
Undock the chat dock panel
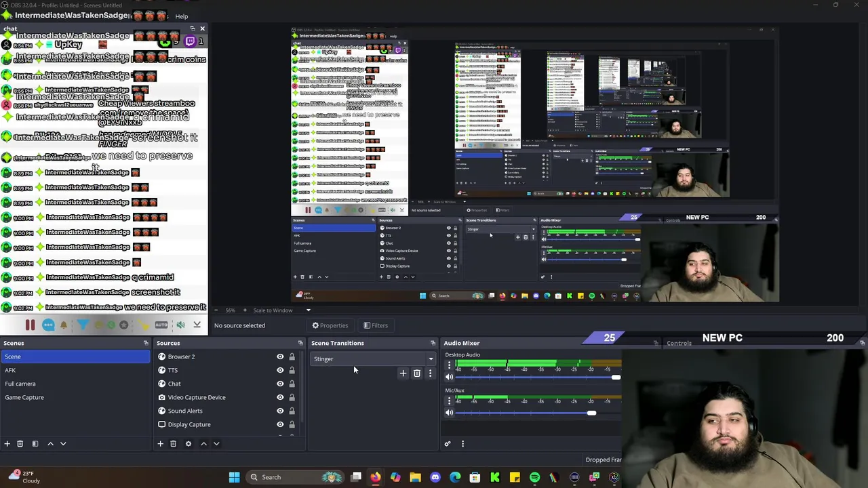(x=192, y=28)
